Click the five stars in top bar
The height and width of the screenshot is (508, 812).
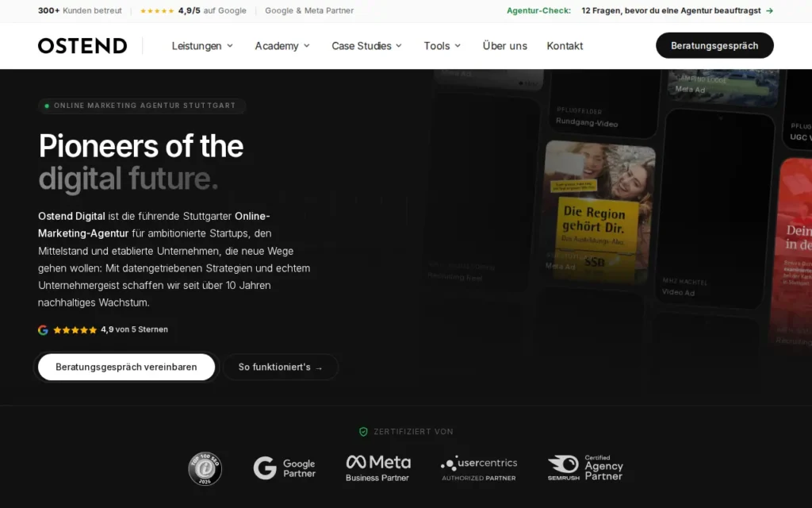(x=157, y=11)
